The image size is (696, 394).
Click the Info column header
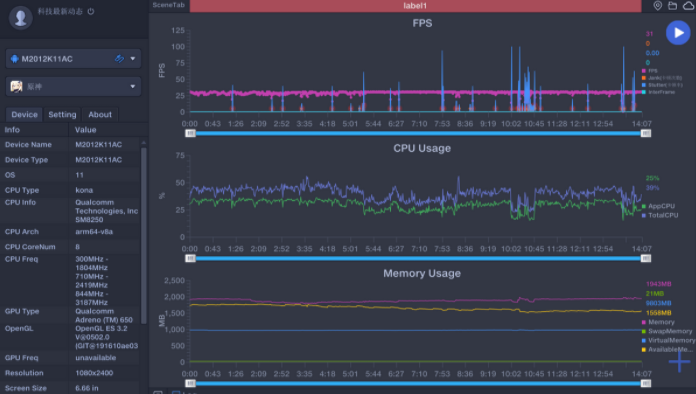click(x=12, y=130)
